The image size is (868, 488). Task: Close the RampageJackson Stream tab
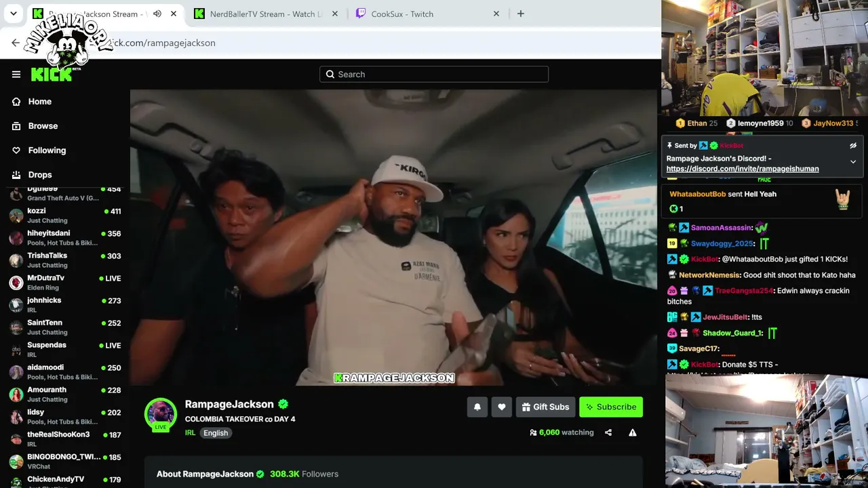174,14
